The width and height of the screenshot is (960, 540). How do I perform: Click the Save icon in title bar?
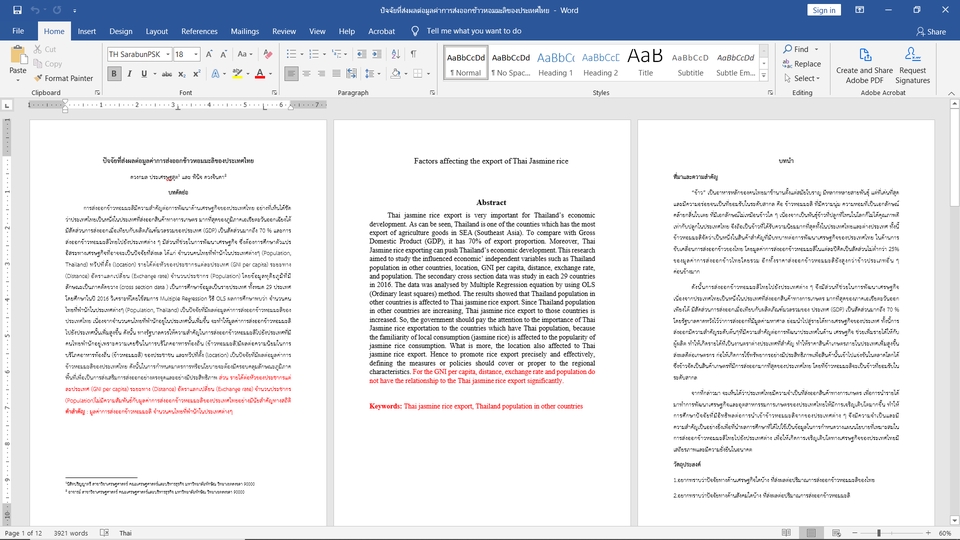point(17,10)
